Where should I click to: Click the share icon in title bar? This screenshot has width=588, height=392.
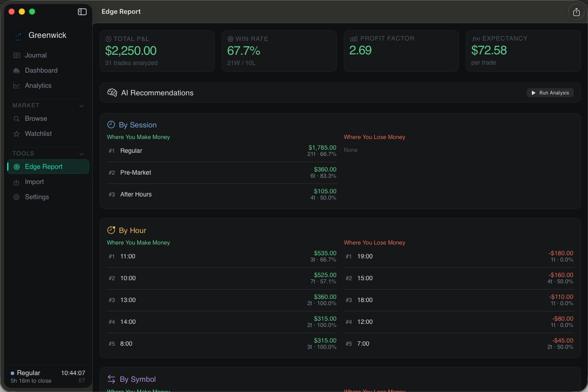coord(576,12)
